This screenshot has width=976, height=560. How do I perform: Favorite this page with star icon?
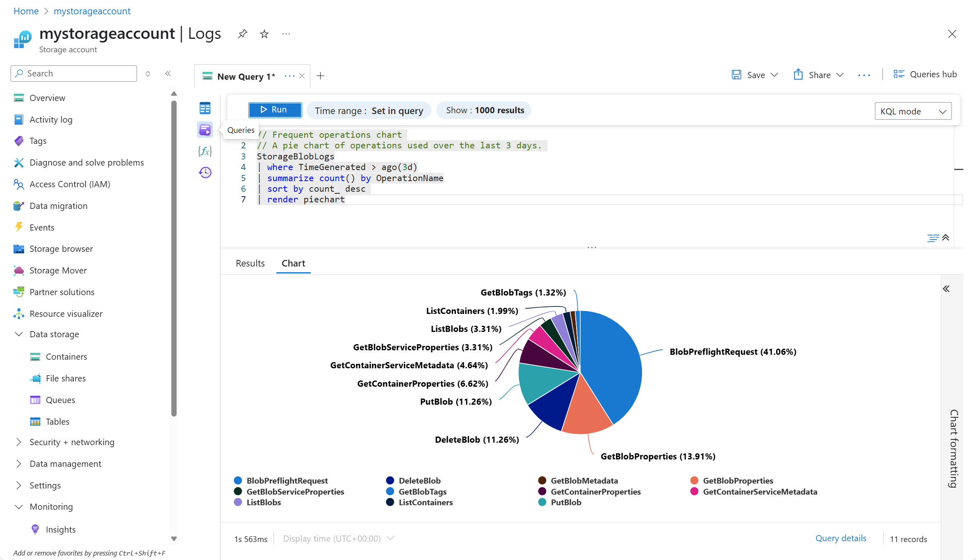coord(264,34)
